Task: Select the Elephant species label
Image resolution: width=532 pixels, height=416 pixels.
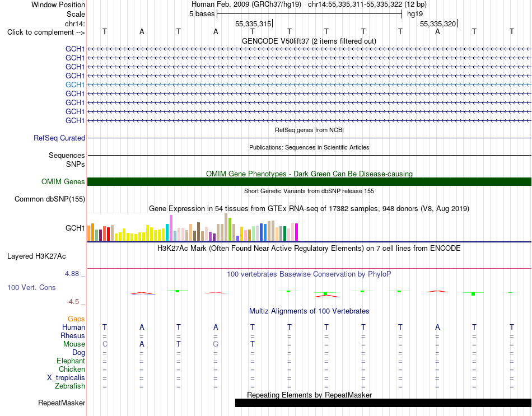Action: coord(71,361)
